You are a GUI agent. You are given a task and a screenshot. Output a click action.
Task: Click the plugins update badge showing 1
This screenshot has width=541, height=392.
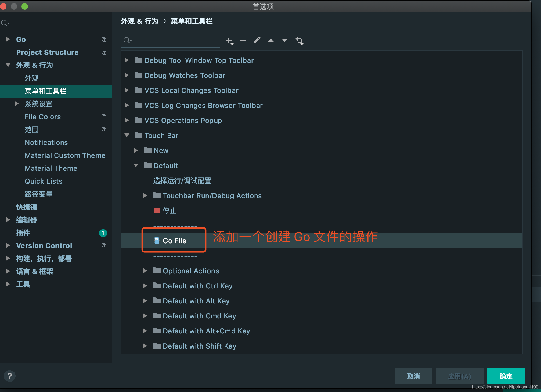[x=103, y=233]
